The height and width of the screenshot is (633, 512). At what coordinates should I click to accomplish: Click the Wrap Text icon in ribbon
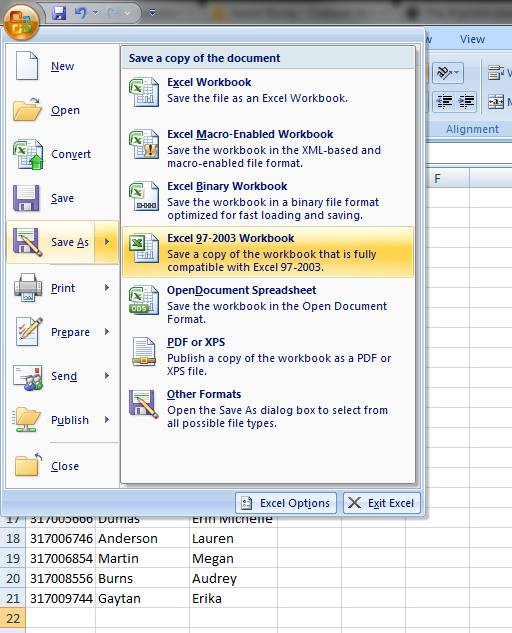(495, 73)
